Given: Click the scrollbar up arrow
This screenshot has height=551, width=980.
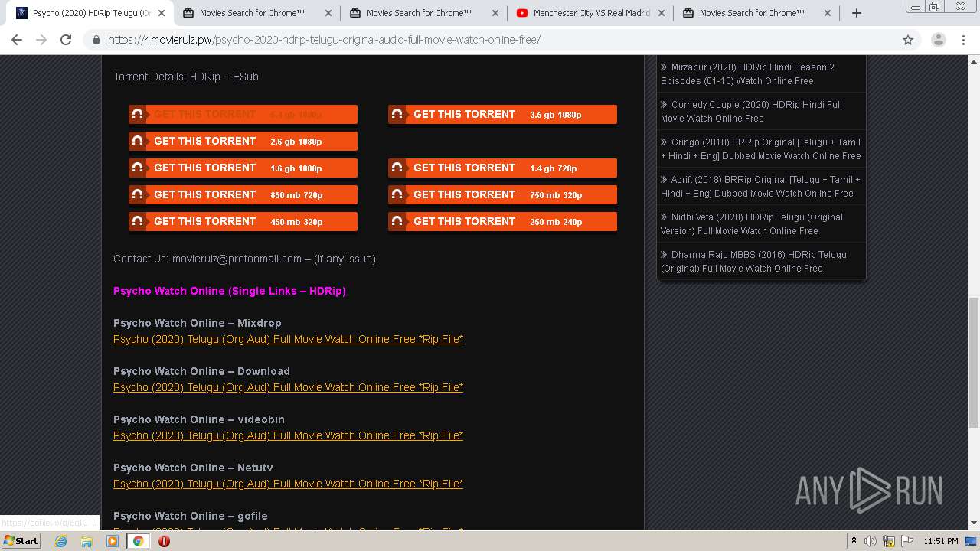Looking at the screenshot, I should click(x=974, y=61).
